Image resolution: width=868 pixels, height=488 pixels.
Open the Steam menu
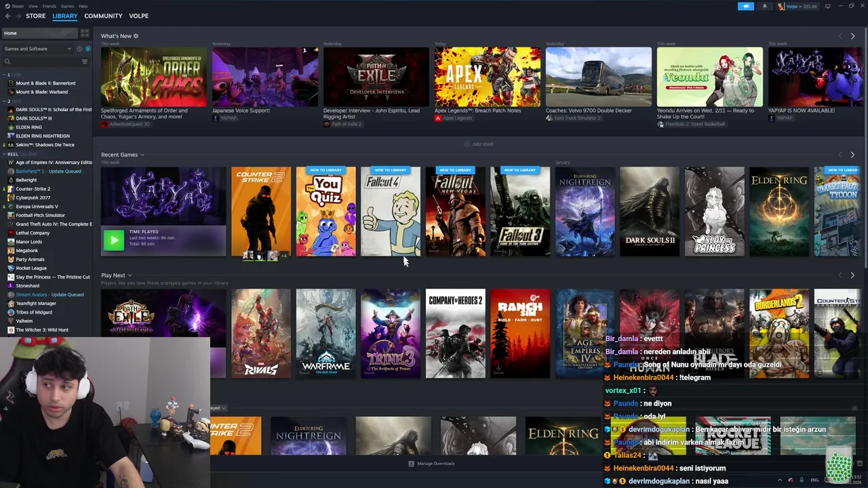(x=17, y=6)
